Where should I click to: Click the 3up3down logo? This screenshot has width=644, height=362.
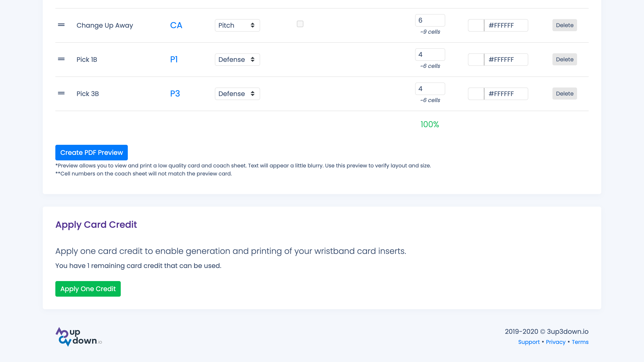point(78,336)
